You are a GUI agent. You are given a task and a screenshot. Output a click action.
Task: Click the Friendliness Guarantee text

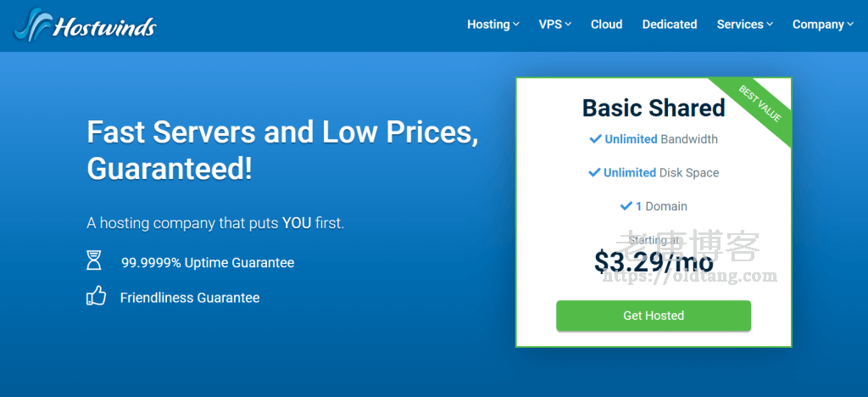190,298
